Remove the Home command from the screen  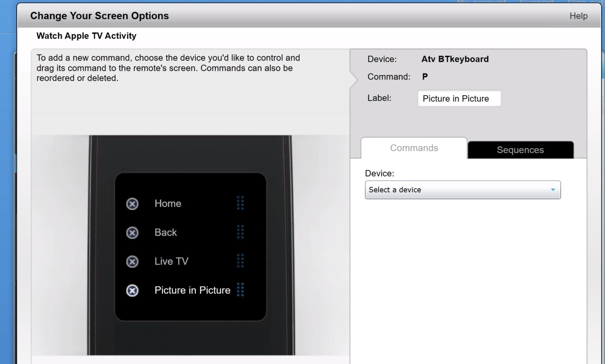click(132, 204)
